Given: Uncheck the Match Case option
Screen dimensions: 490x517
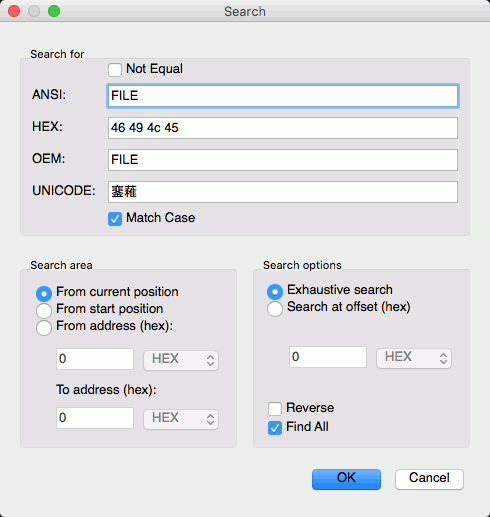Looking at the screenshot, I should (x=115, y=219).
